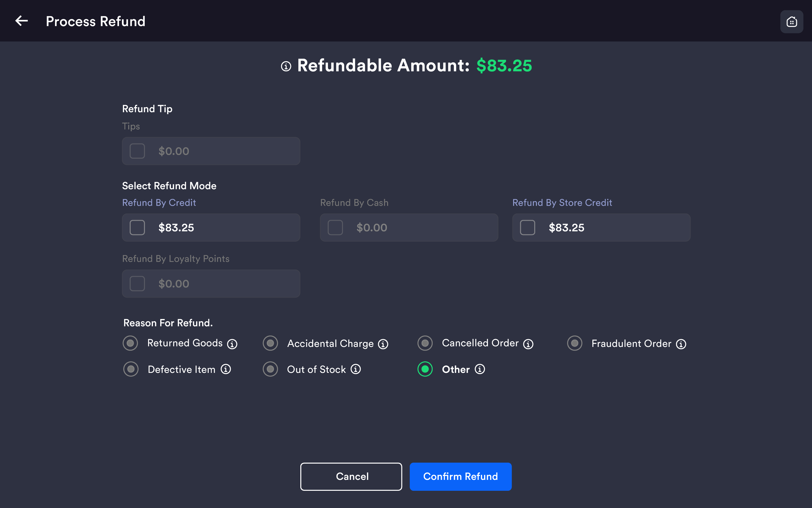Viewport: 812px width, 508px height.
Task: View info icon for Accidental Charge
Action: pyautogui.click(x=383, y=344)
